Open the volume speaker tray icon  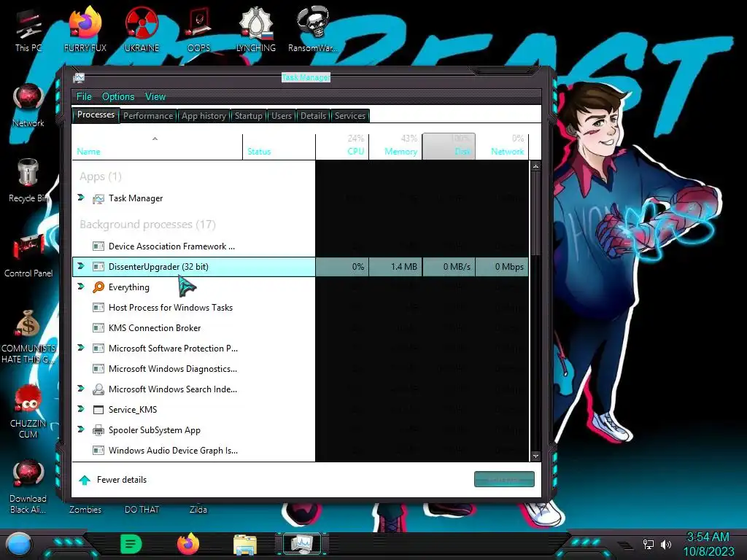[x=666, y=544]
